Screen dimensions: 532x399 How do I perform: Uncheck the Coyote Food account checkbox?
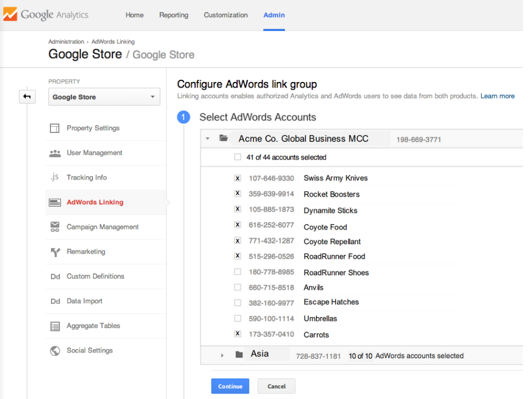238,224
